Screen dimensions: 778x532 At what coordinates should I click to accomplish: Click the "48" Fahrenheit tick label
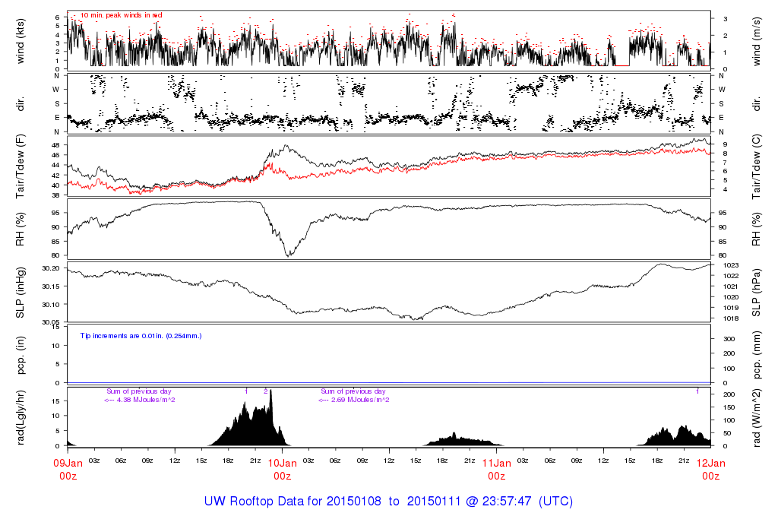coord(55,145)
